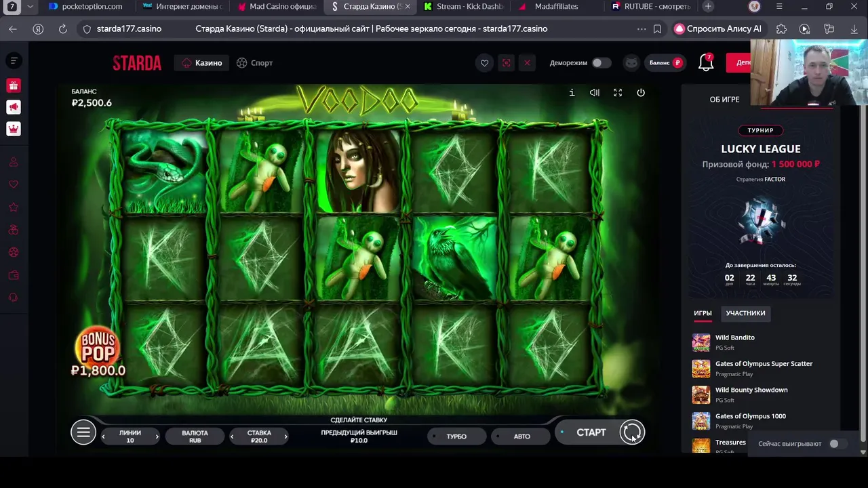Toggle the 'Сейчас выигрывают' switch
The width and height of the screenshot is (868, 488).
(838, 444)
